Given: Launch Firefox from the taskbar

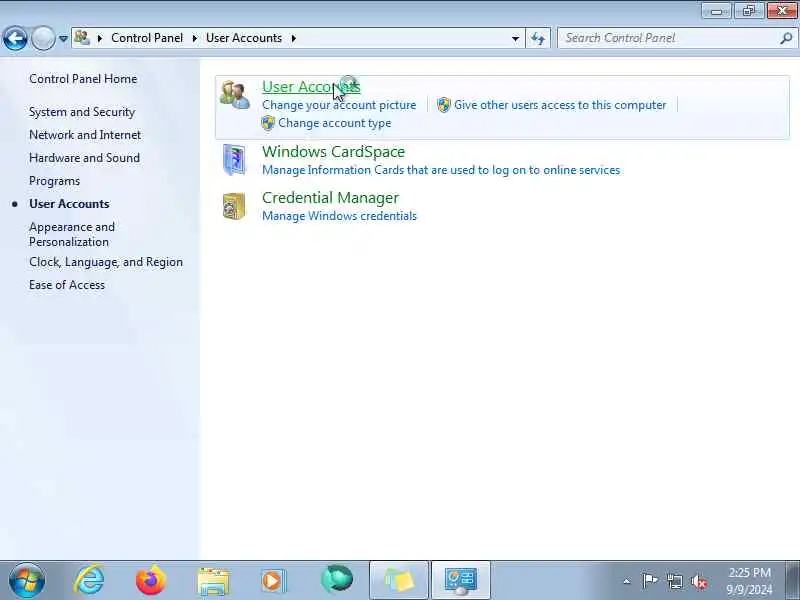Looking at the screenshot, I should pos(151,580).
